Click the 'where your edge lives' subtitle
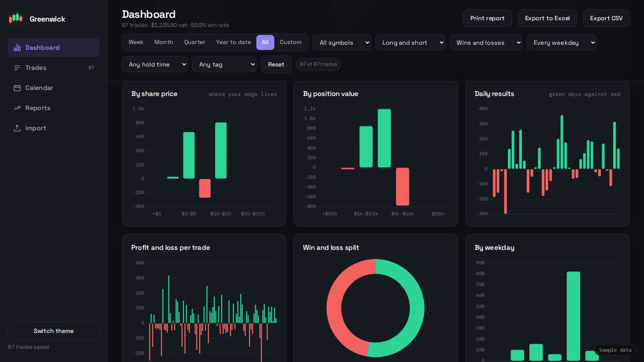Viewport: 644px width, 362px height. 243,94
